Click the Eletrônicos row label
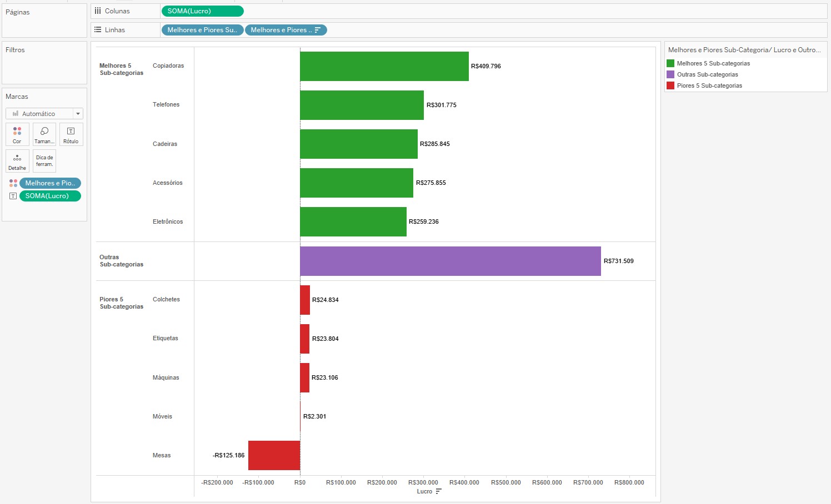Image resolution: width=831 pixels, height=504 pixels. click(168, 222)
